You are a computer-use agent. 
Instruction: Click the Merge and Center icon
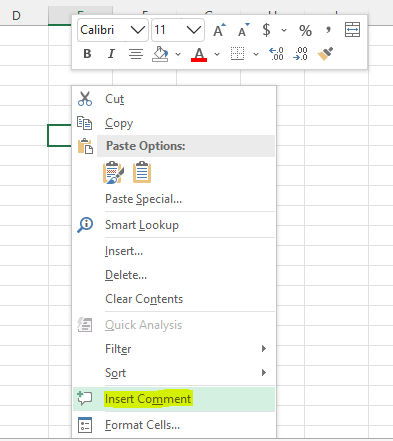point(352,30)
